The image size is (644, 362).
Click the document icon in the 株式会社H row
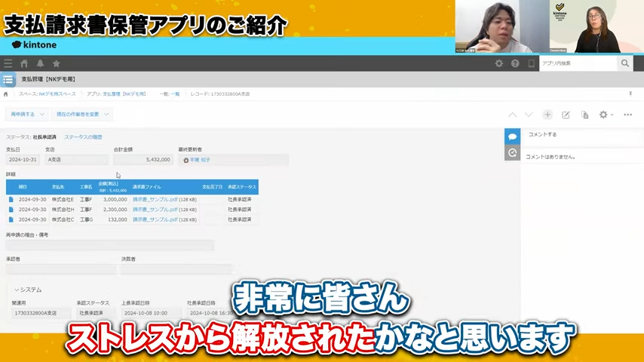(x=11, y=210)
